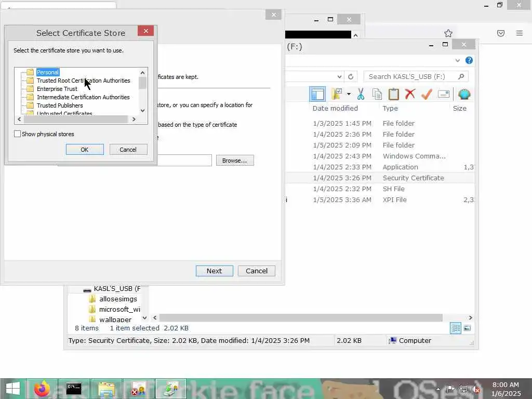Viewport: 532px width, 399px height.
Task: Click the muted volume tray icon
Action: [x=476, y=389]
